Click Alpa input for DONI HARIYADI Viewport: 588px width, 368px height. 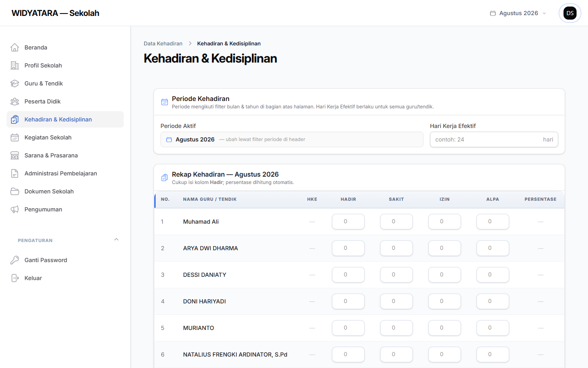493,301
